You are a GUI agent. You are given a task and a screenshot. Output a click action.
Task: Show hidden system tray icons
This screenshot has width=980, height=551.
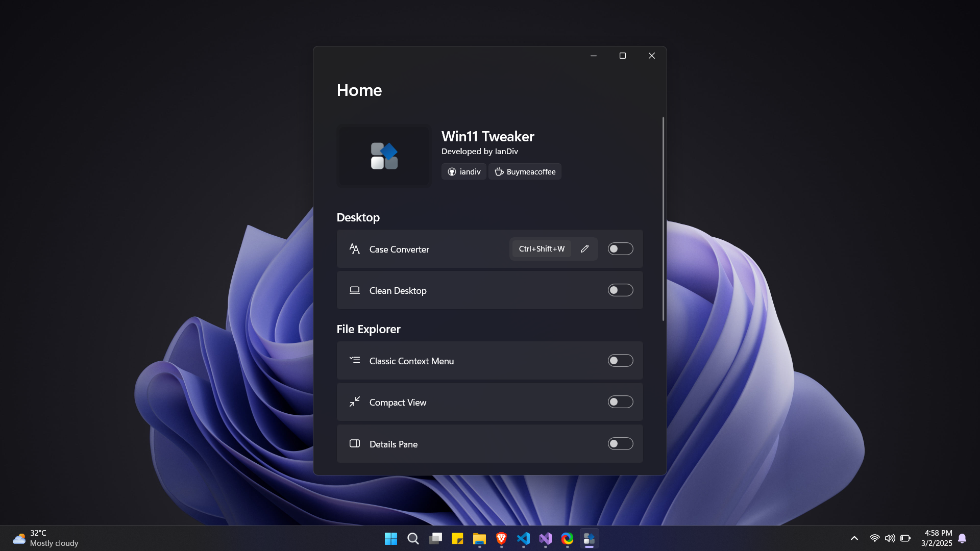tap(854, 538)
